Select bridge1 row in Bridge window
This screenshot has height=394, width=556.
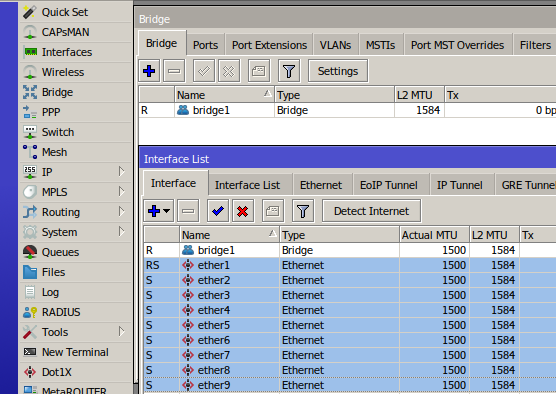(x=348, y=110)
